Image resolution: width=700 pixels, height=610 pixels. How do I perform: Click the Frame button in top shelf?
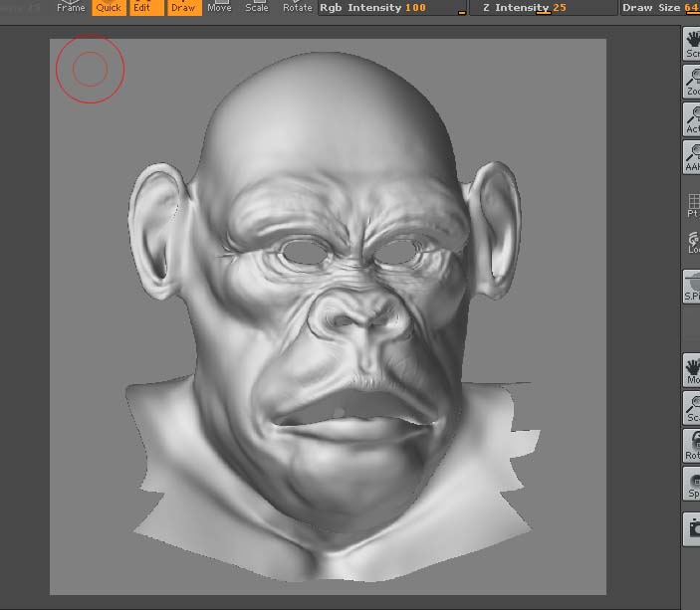tap(71, 8)
